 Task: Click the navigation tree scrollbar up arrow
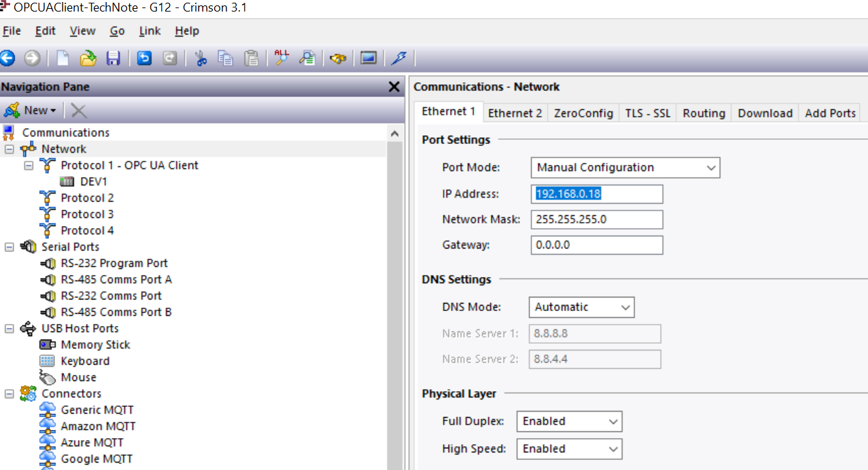coord(395,133)
